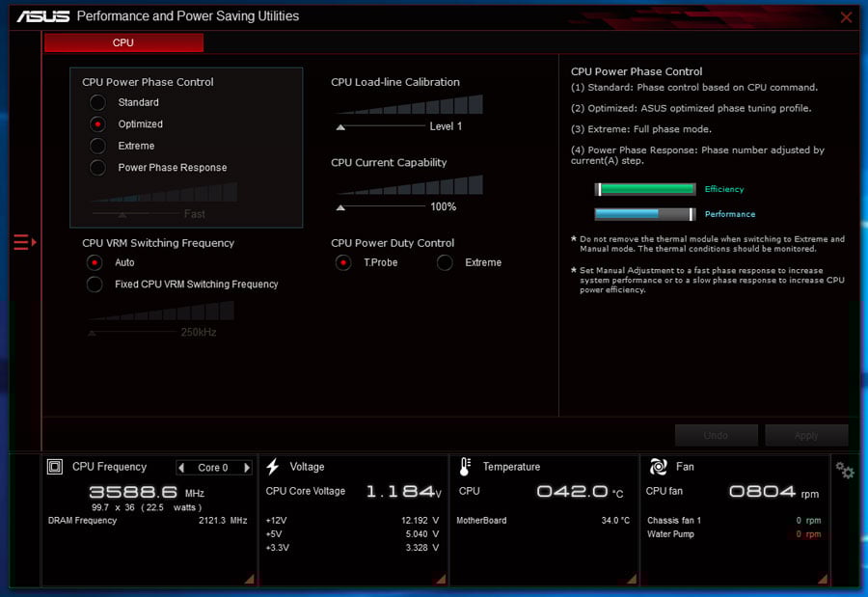The height and width of the screenshot is (597, 868).
Task: Click the CPU Core Voltage 1.184 value
Action: (x=403, y=491)
